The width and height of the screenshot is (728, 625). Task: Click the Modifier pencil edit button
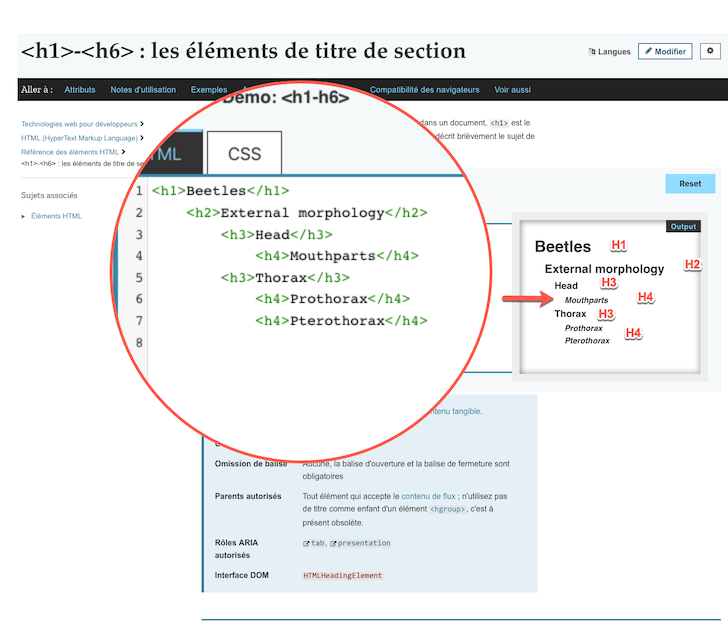click(x=665, y=51)
